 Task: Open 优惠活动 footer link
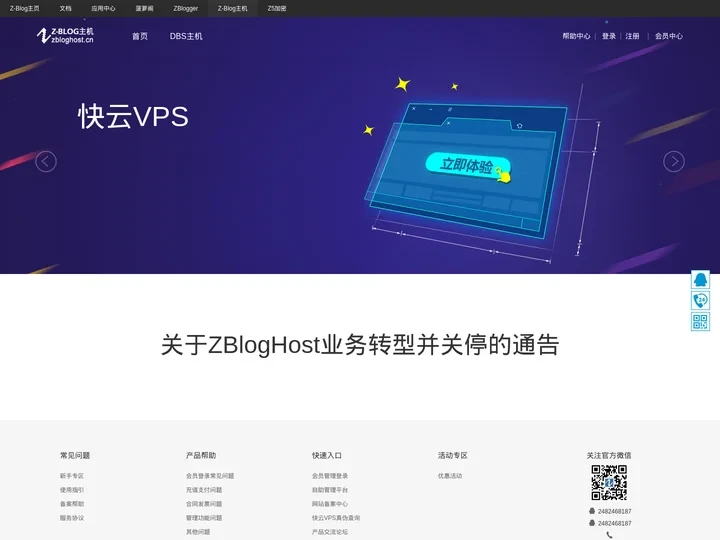tap(450, 476)
